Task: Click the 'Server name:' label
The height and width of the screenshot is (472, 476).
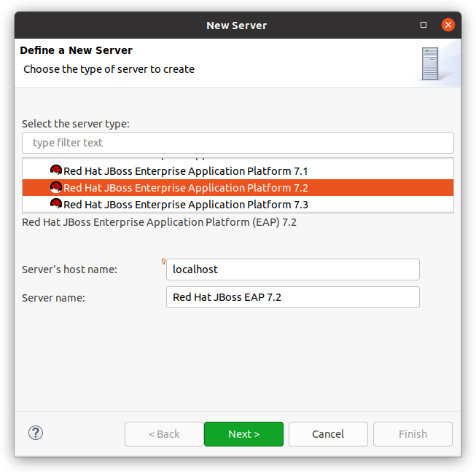Action: 53,298
